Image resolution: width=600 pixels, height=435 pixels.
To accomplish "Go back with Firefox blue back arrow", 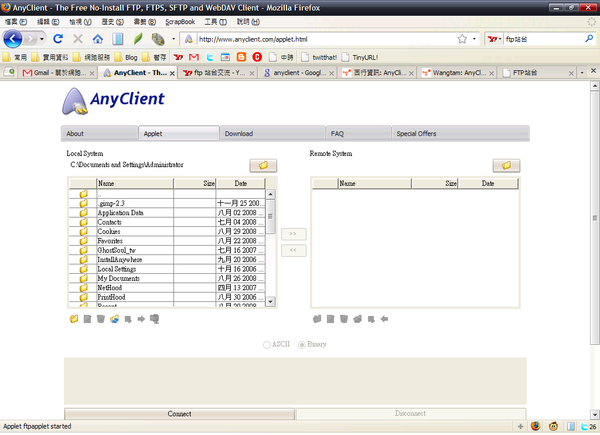I will tap(13, 39).
